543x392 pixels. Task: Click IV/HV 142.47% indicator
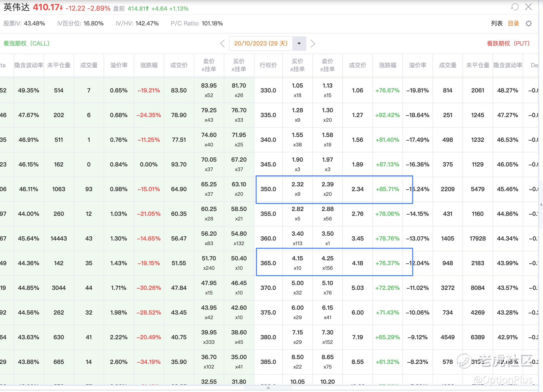pyautogui.click(x=137, y=23)
